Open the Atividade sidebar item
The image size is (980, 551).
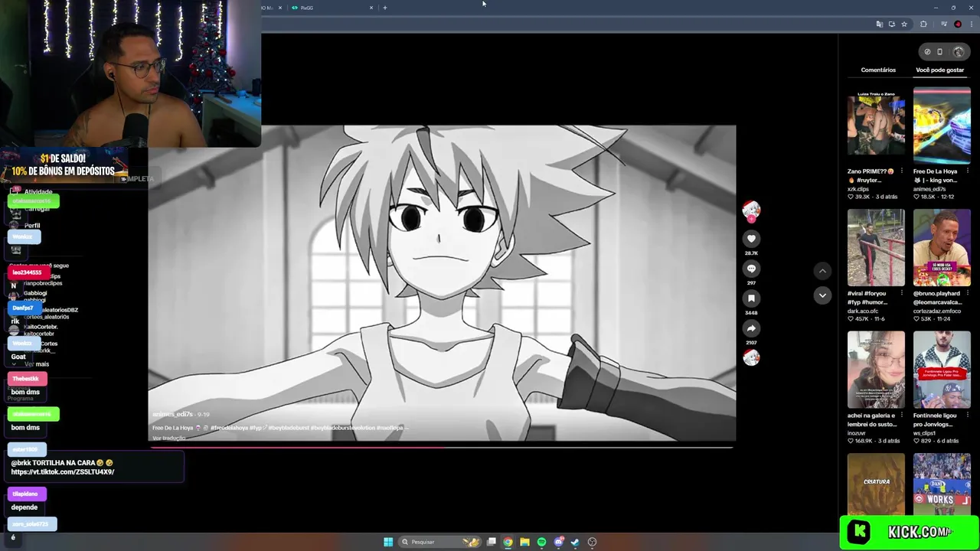[38, 192]
